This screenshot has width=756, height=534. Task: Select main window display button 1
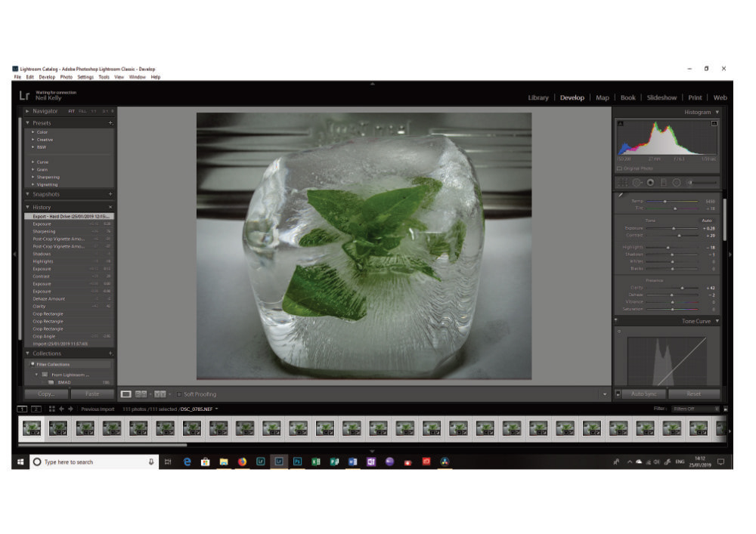[x=22, y=409]
